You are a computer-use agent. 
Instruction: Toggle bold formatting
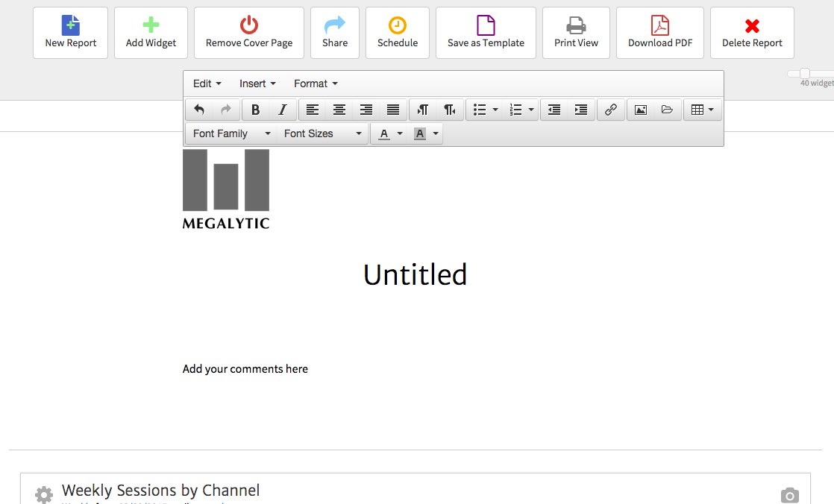255,110
